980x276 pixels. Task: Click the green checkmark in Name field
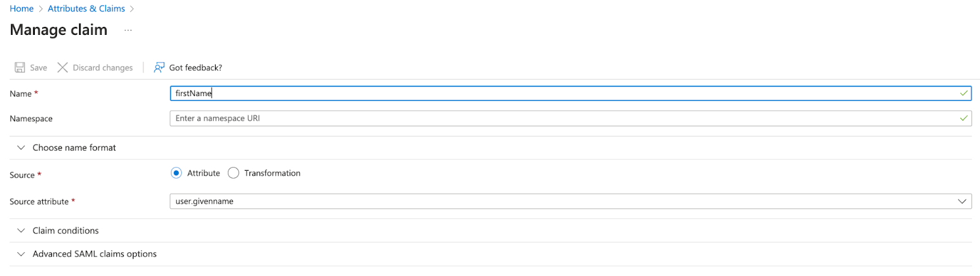click(964, 93)
